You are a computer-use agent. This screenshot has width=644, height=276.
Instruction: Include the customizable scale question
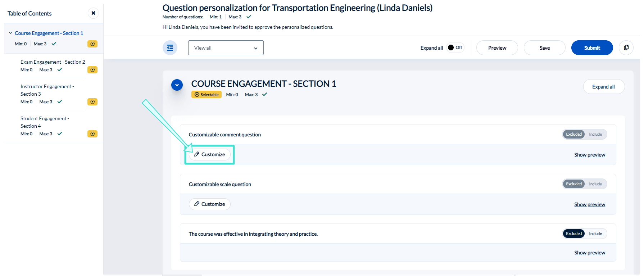click(595, 184)
